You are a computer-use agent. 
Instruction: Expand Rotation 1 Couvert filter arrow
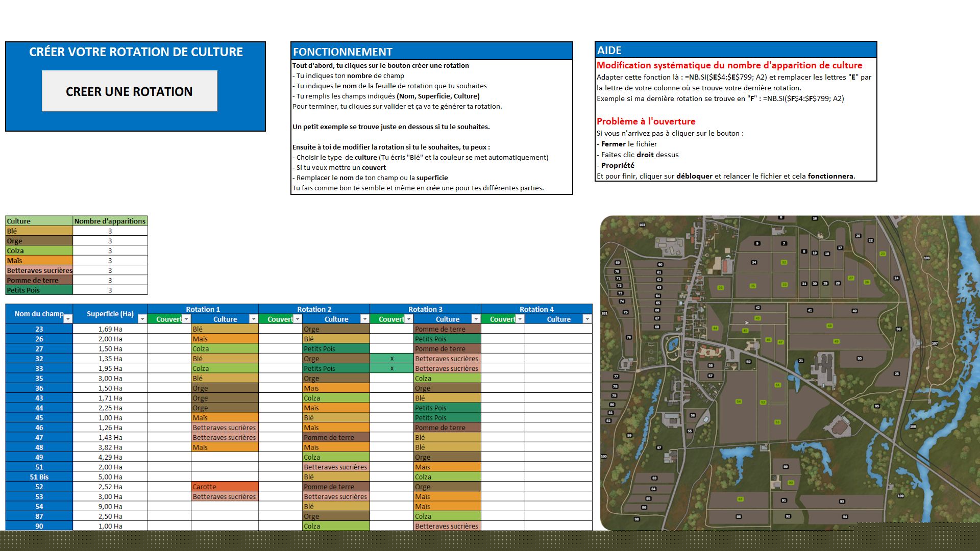point(186,319)
